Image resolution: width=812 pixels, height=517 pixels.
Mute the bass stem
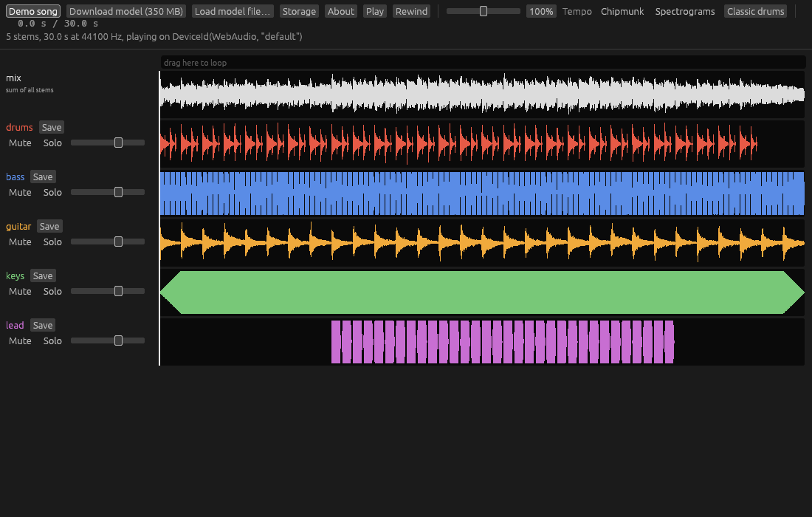(x=20, y=192)
